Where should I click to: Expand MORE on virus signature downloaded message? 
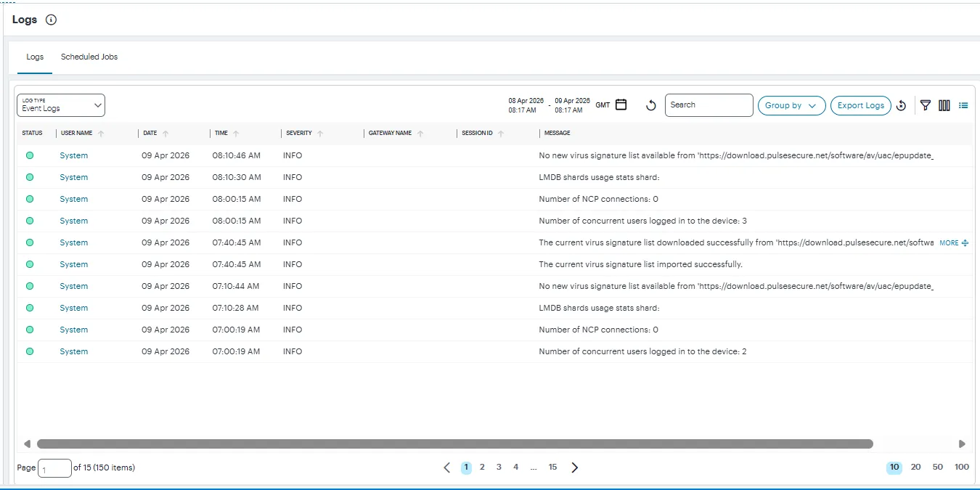[954, 243]
